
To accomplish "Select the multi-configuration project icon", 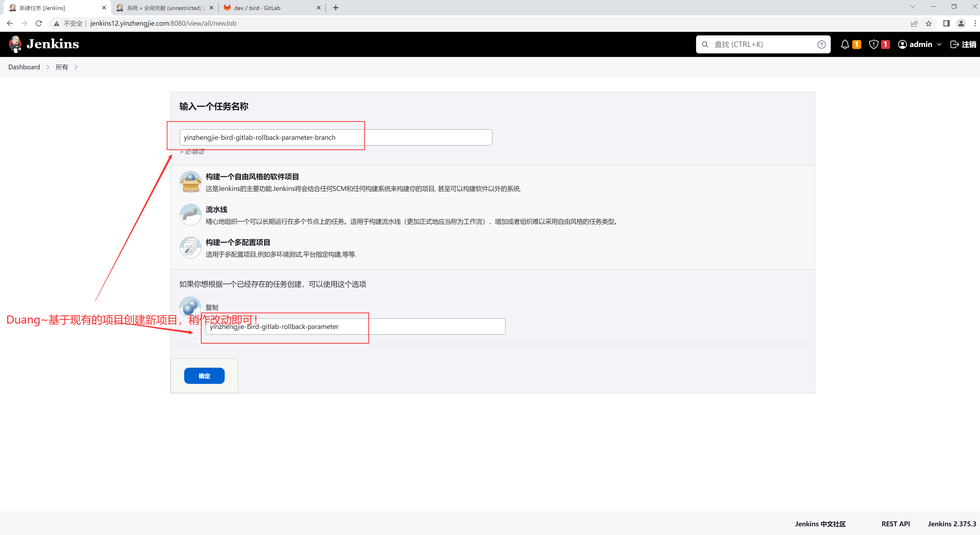I will pyautogui.click(x=190, y=248).
